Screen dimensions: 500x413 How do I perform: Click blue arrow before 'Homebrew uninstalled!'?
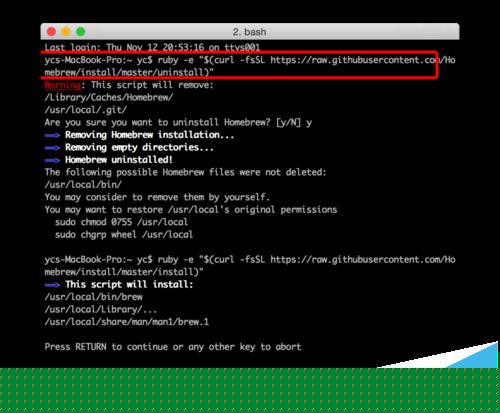(x=52, y=160)
